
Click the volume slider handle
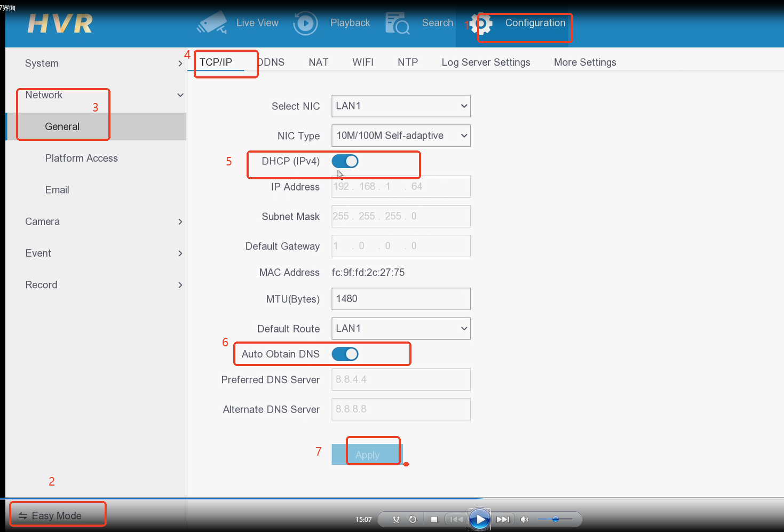(556, 519)
